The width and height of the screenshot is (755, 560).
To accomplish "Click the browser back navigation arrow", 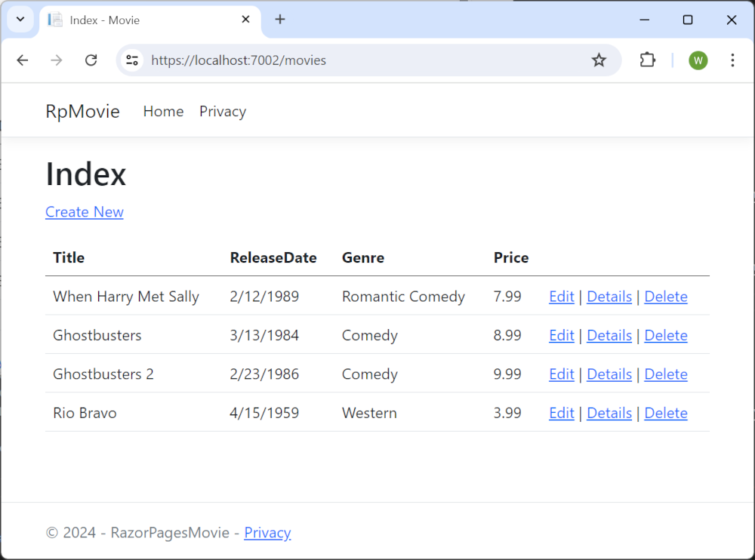I will coord(23,60).
